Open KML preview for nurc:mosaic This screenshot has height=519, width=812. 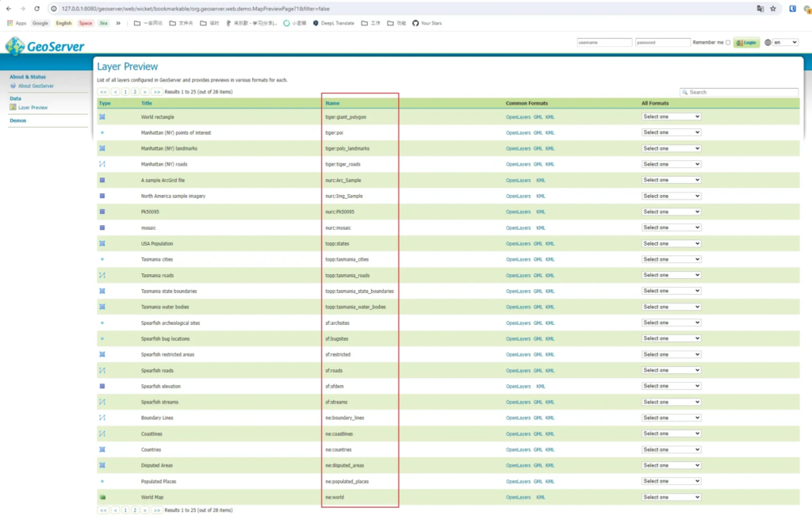pyautogui.click(x=541, y=228)
